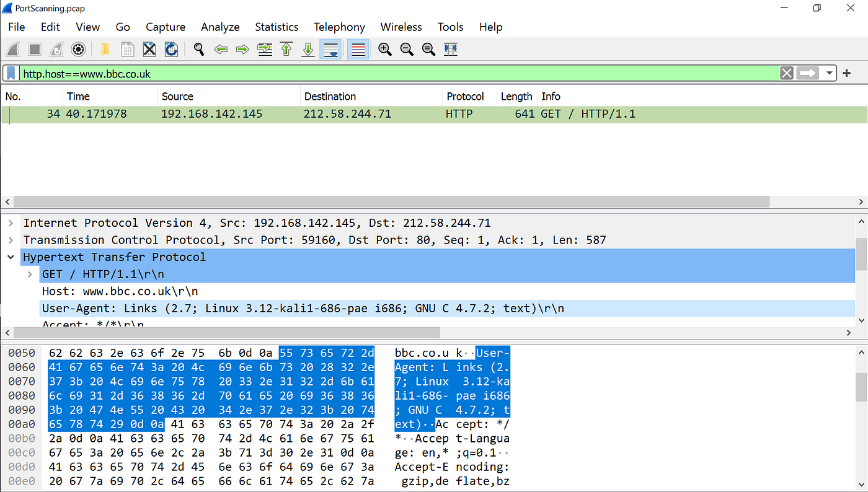Screen dimensions: 868x492
Task: Open display filter bookmarks icon
Action: [x=11, y=73]
